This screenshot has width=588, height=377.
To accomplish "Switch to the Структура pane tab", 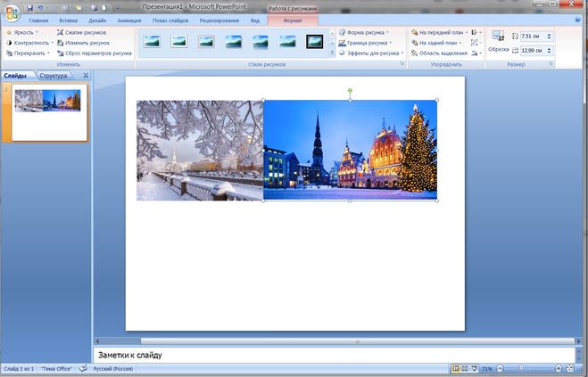I will pos(53,76).
